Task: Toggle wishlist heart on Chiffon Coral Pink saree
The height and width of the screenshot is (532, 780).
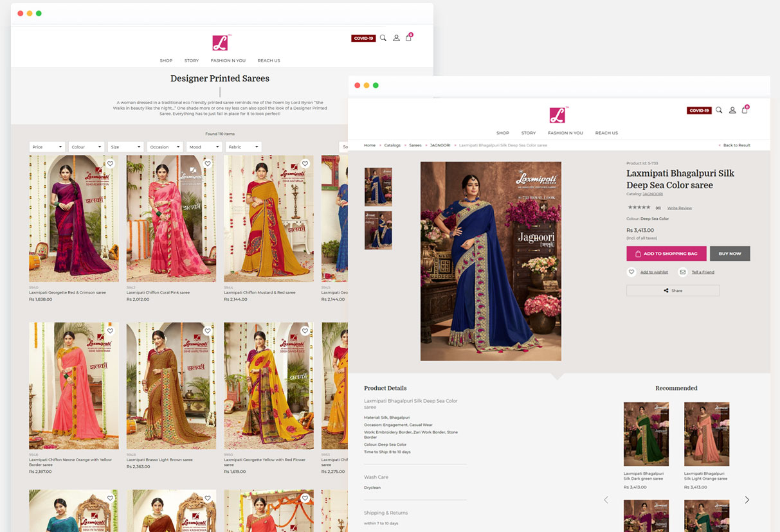Action: tap(207, 164)
